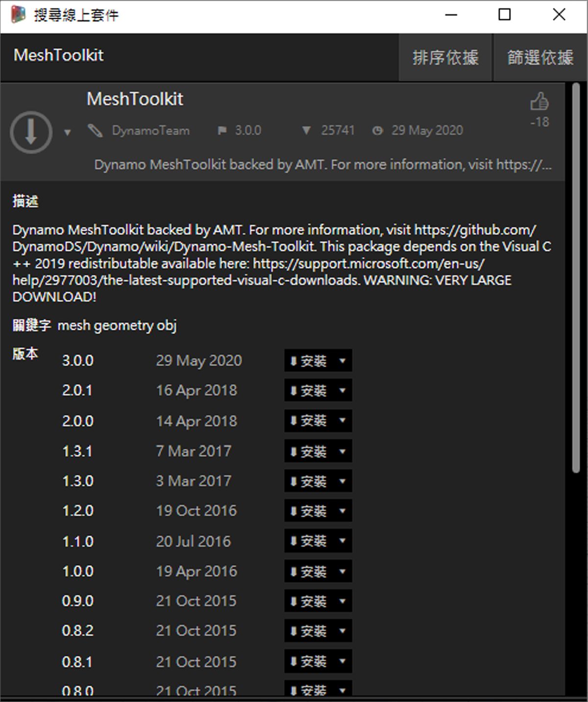Click the full description paragraph

(x=282, y=263)
